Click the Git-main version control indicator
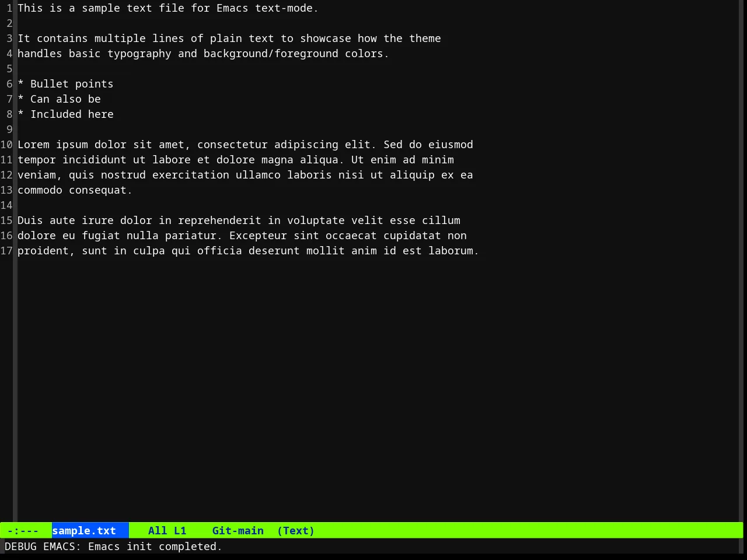Screen dimensions: 747x560 pos(238,531)
